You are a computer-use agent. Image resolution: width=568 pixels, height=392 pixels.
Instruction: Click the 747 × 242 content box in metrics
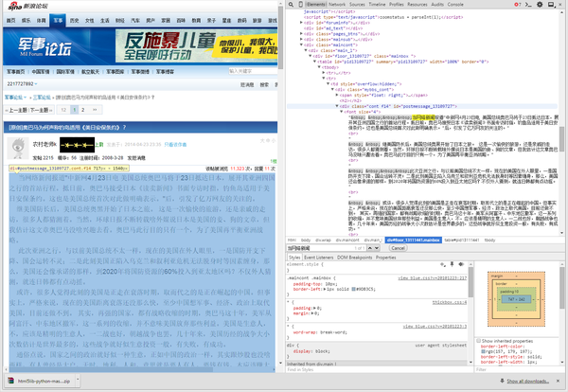[x=516, y=299]
